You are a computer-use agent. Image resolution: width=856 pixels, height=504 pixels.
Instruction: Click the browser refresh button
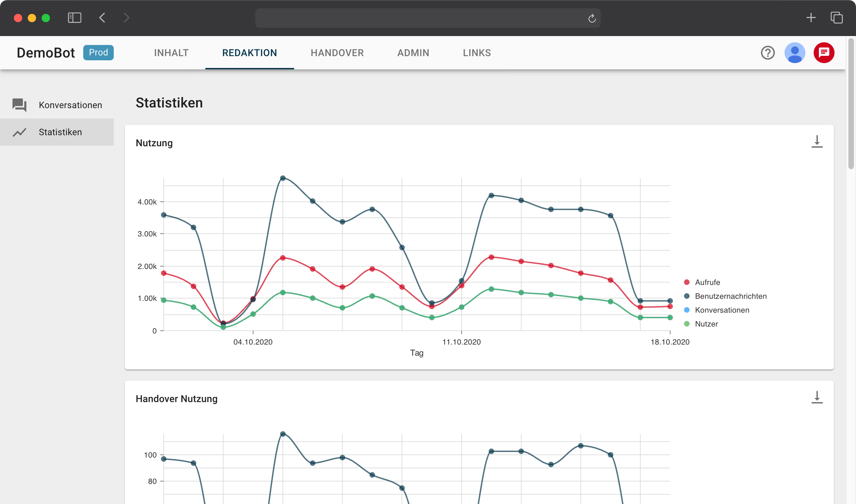coord(592,18)
